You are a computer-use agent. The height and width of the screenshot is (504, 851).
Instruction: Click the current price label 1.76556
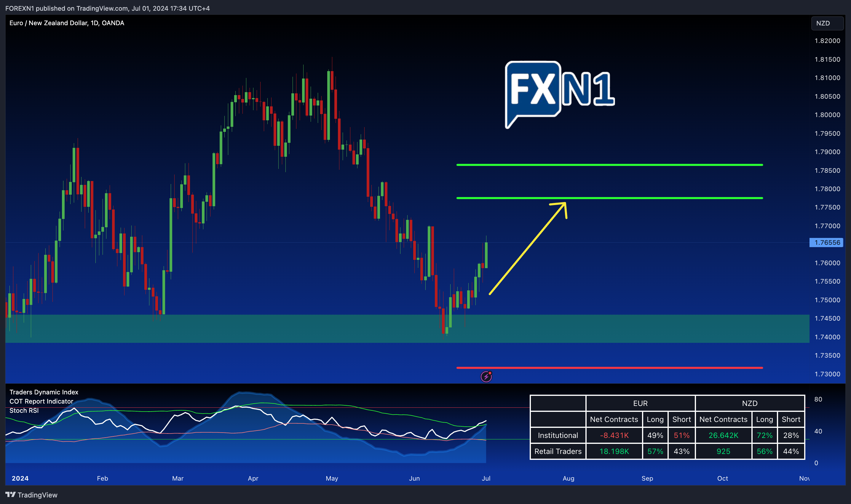(826, 242)
